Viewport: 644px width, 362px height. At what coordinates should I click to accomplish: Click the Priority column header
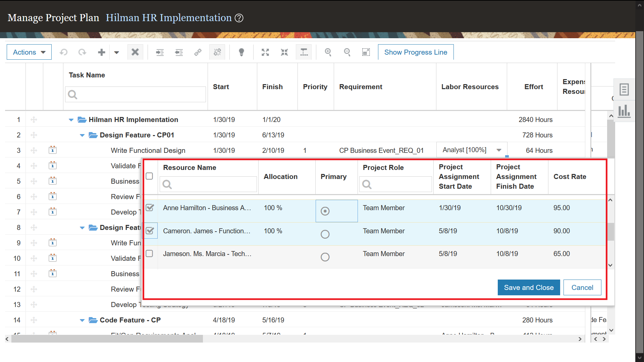pos(315,87)
